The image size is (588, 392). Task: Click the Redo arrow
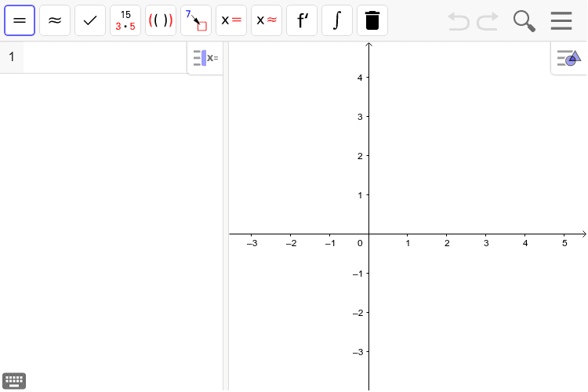pos(488,21)
